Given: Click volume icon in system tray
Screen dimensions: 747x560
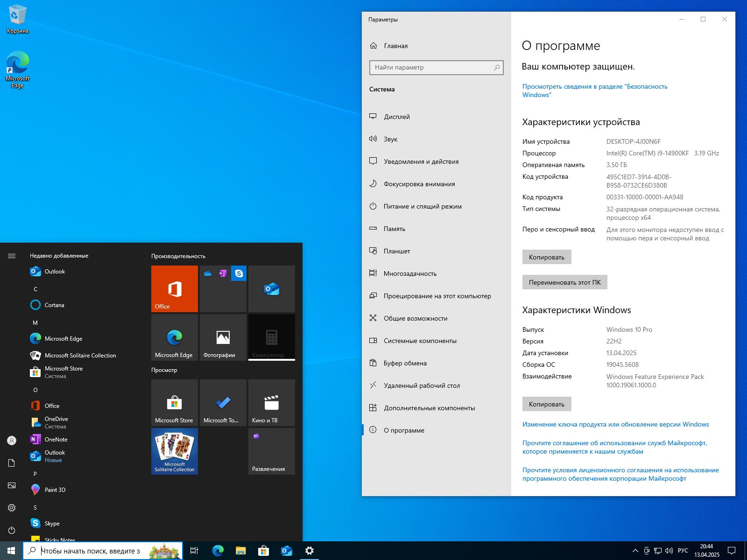Looking at the screenshot, I should 669,551.
